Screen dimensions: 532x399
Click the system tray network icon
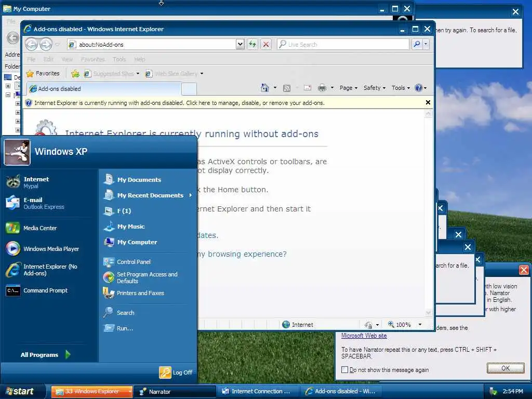click(x=493, y=391)
